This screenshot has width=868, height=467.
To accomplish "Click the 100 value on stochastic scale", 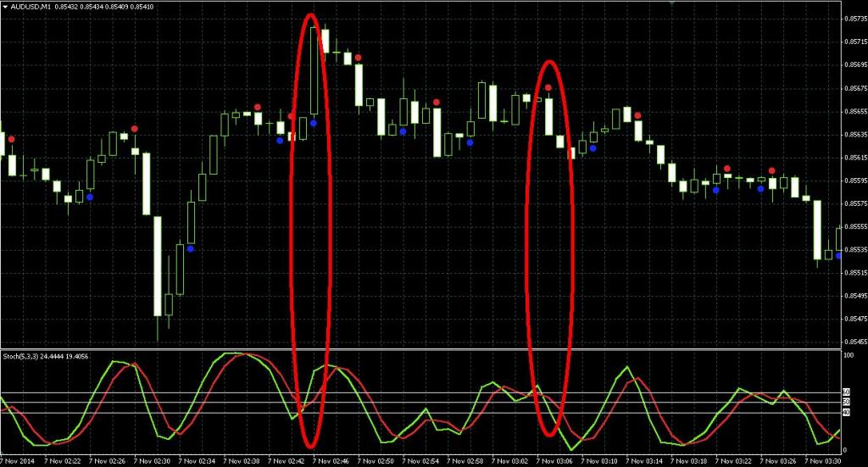I will click(847, 355).
